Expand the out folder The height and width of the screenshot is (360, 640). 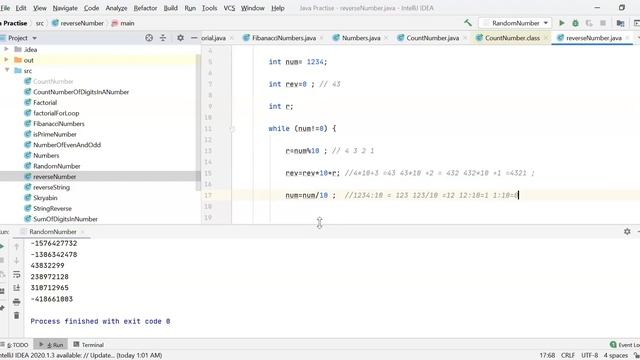[x=6, y=60]
